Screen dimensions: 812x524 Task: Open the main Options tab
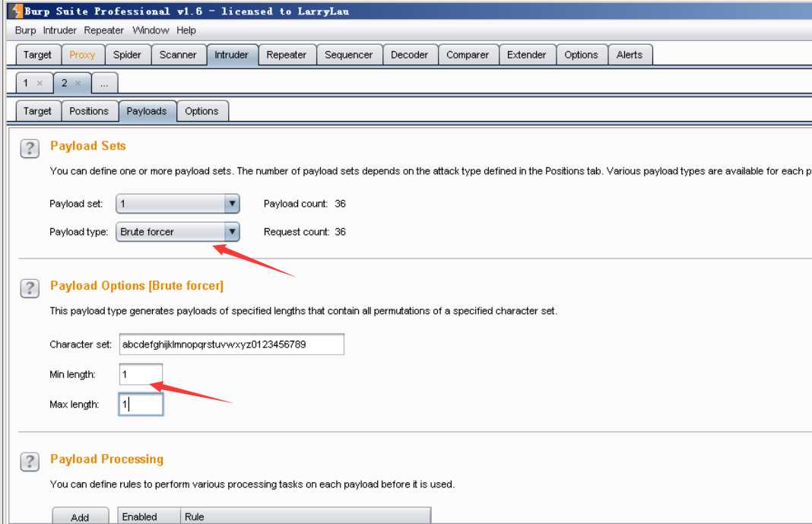(581, 55)
